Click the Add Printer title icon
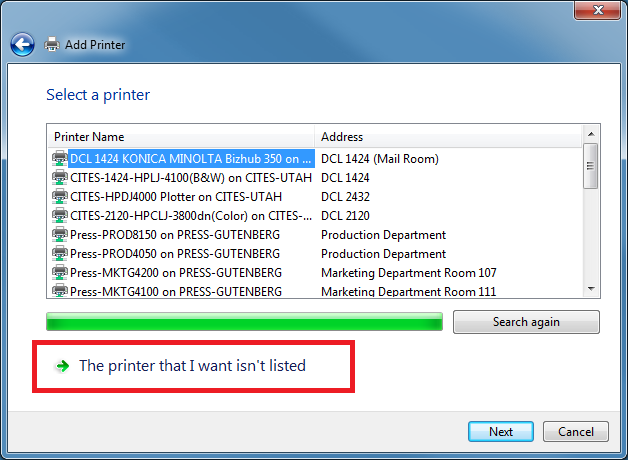The width and height of the screenshot is (628, 460). [x=52, y=45]
